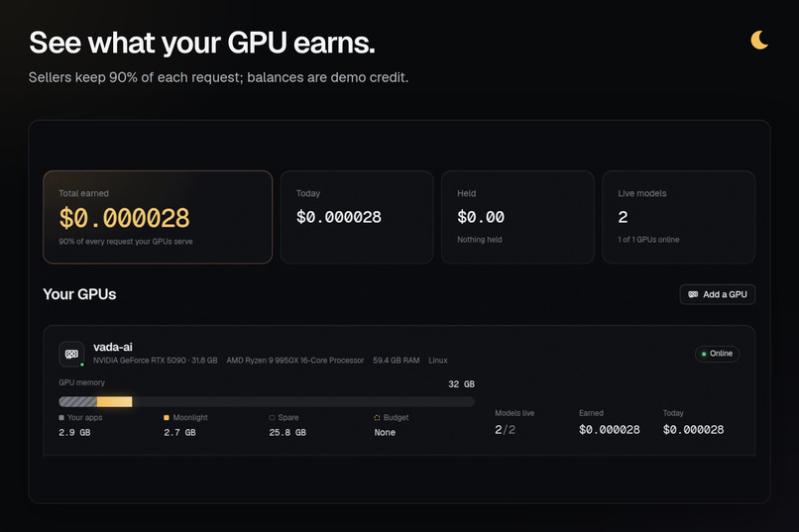Toggle dark mode with the moon icon

(x=759, y=41)
